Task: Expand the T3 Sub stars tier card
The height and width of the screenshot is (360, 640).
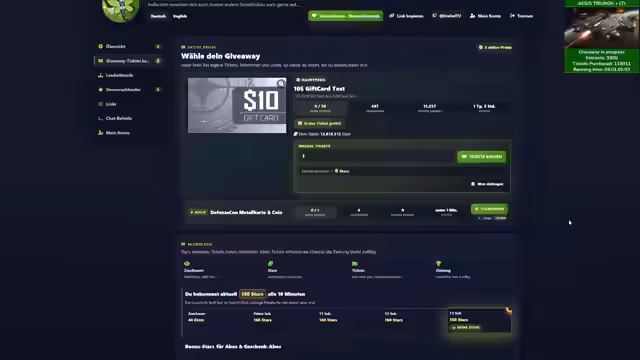Action: pos(479,320)
